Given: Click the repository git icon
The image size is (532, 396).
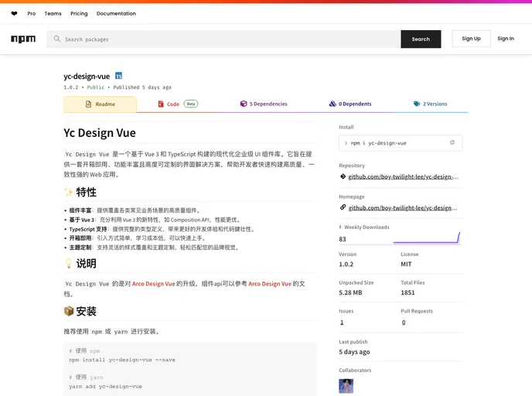Looking at the screenshot, I should (343, 176).
